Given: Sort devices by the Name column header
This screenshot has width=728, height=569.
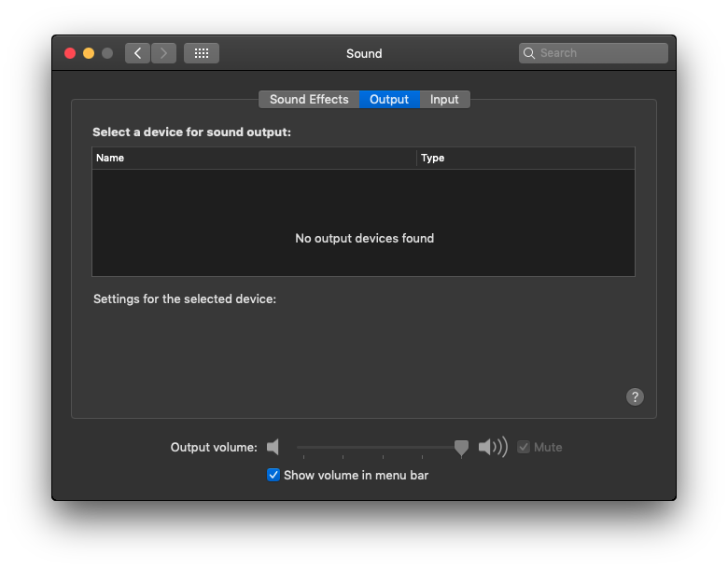Looking at the screenshot, I should 255,158.
